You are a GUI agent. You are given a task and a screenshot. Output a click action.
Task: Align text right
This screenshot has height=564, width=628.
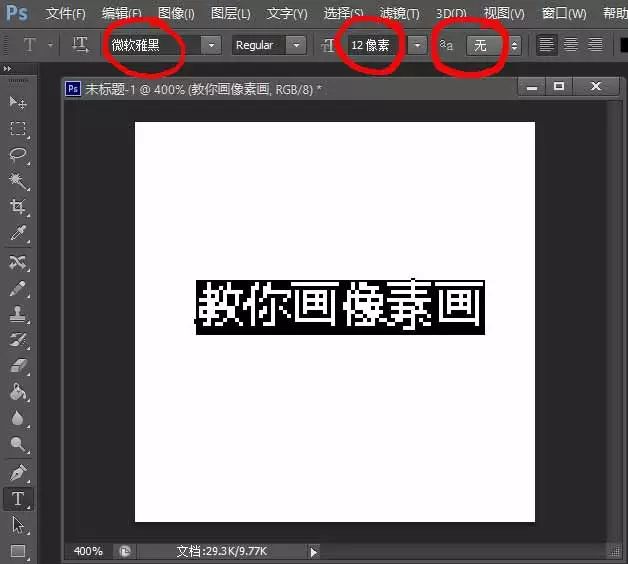[x=595, y=44]
